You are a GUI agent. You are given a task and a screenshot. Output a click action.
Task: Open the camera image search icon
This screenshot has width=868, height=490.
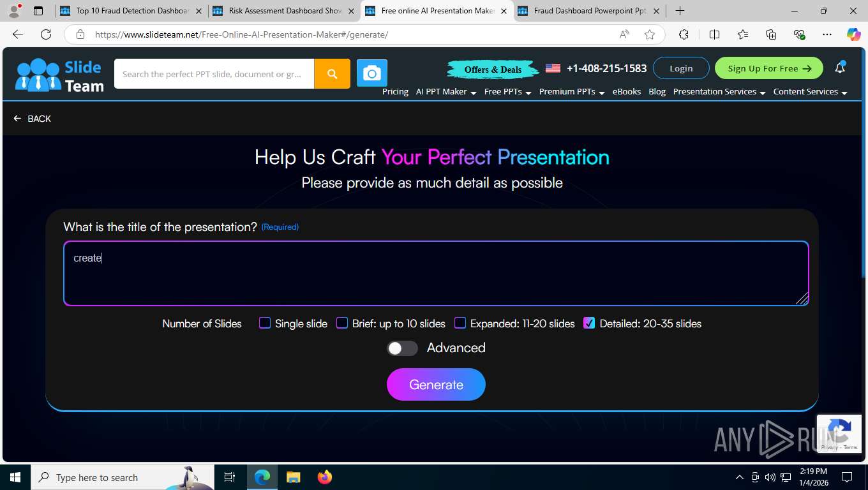[372, 74]
